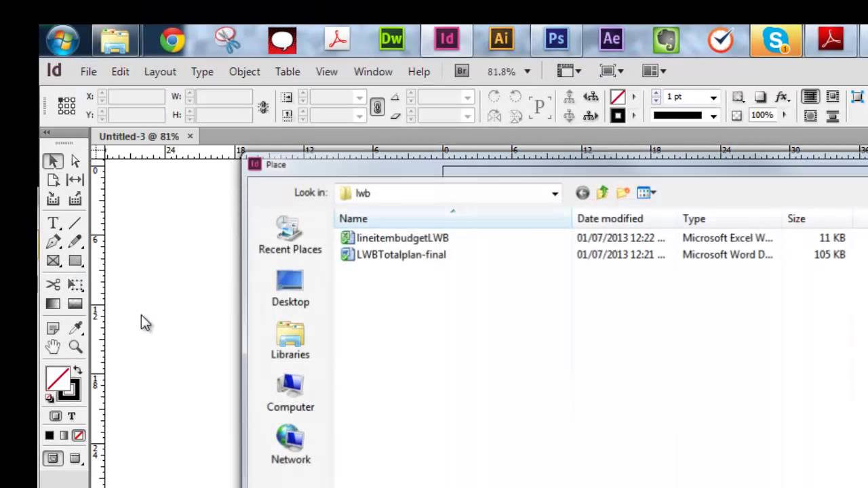Viewport: 868px width, 488px height.
Task: Select the Direct Selection tool
Action: click(75, 161)
